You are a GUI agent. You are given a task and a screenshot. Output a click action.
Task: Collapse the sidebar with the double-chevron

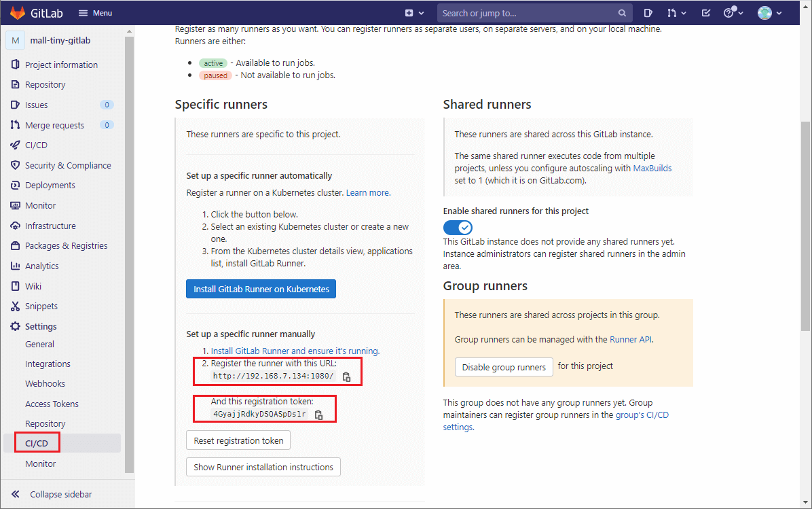click(16, 494)
